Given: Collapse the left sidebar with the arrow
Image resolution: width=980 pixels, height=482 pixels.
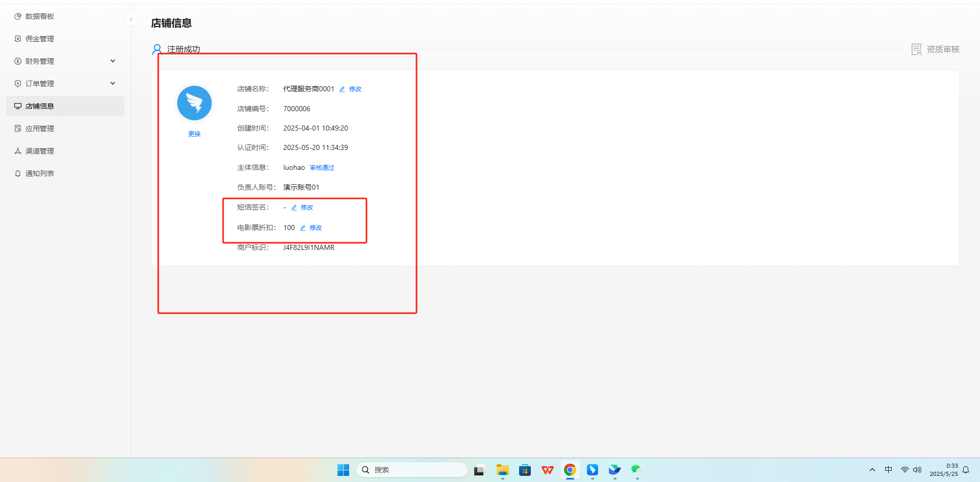Looking at the screenshot, I should pos(131,19).
